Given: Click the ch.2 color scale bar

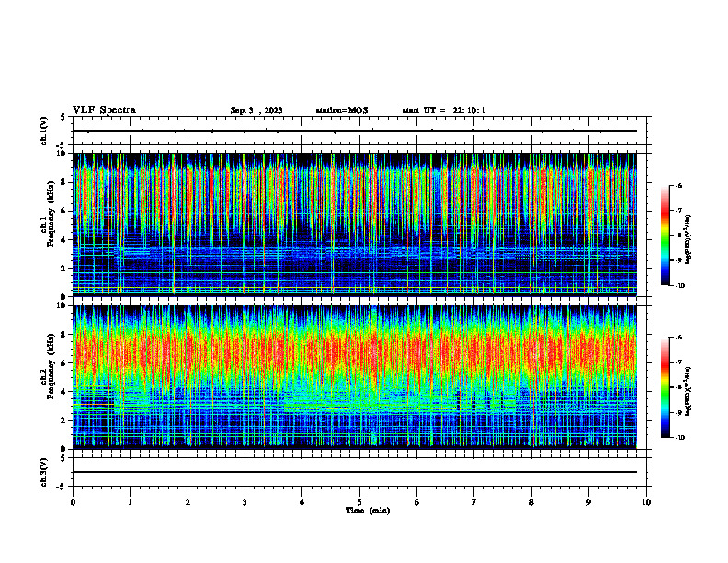Looking at the screenshot, I should coord(665,387).
